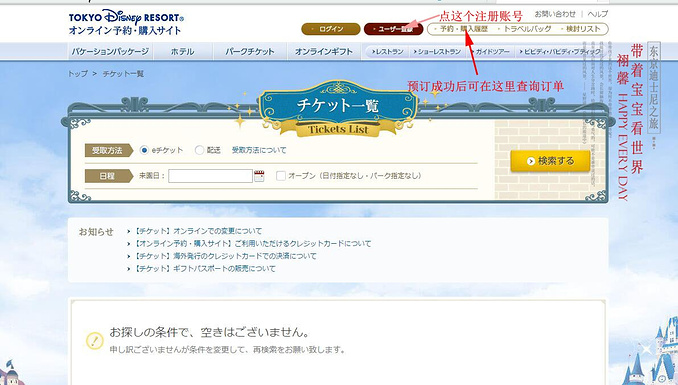
Task: Click the チケット一覧 breadcrumb text
Action: point(123,74)
